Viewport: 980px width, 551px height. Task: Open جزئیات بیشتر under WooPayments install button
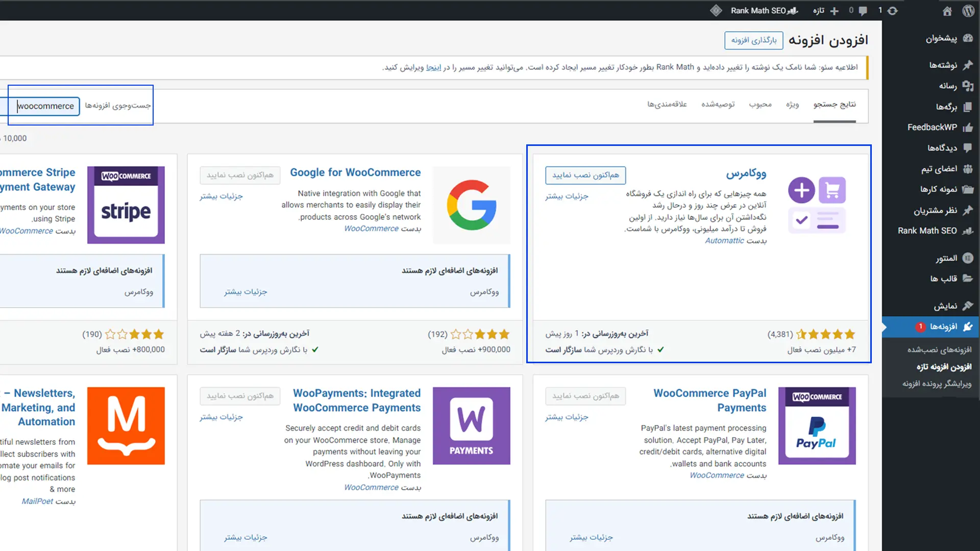(221, 417)
